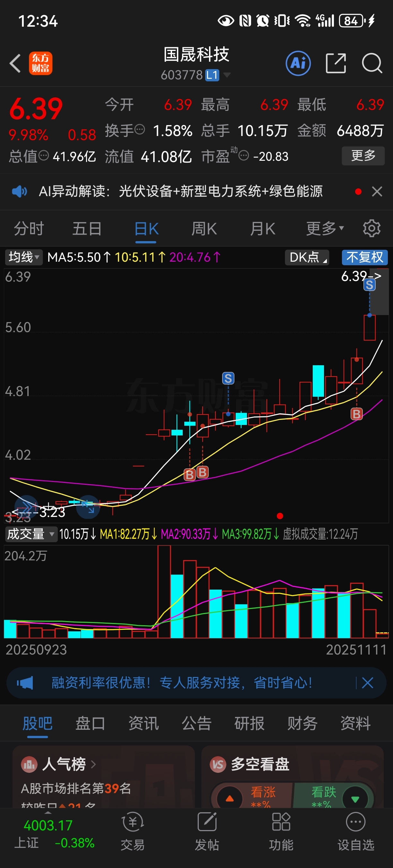Tap the 换手 info icon
Viewport: 393px width, 868px height.
point(140,129)
